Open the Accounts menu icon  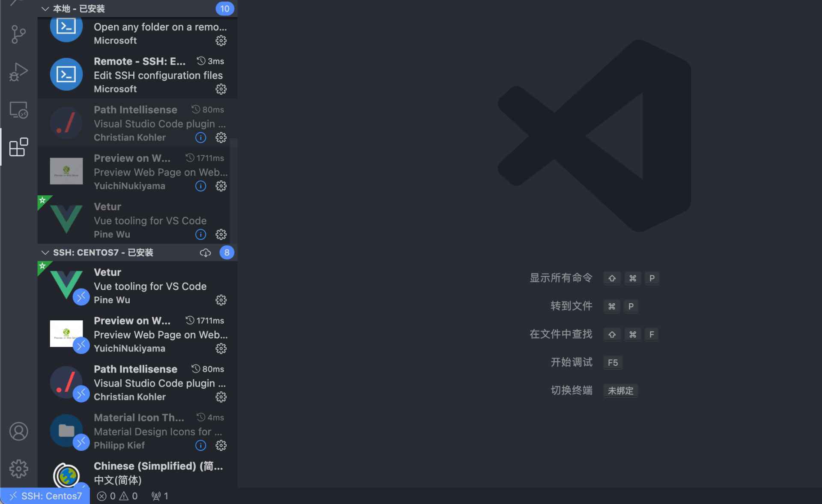pyautogui.click(x=18, y=431)
